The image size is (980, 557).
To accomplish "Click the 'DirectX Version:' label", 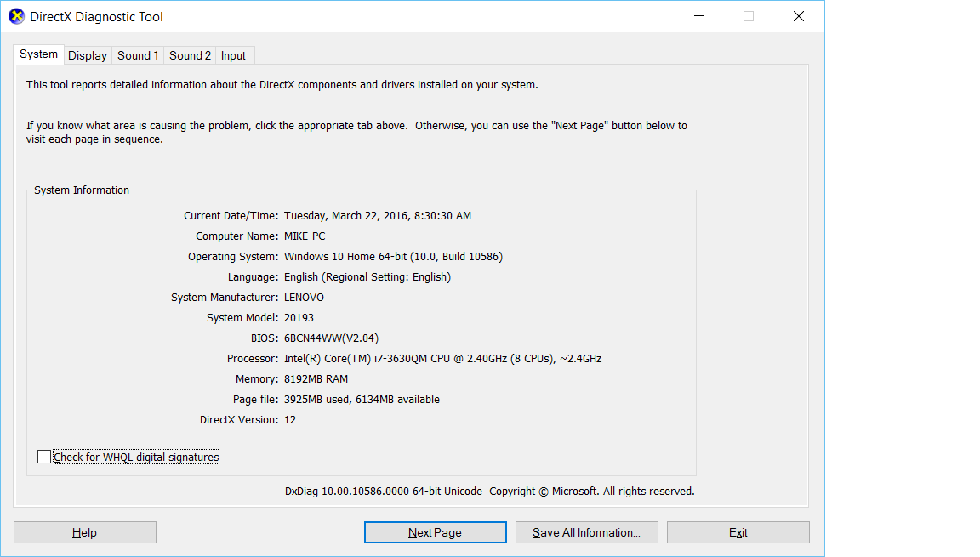I will (x=239, y=420).
